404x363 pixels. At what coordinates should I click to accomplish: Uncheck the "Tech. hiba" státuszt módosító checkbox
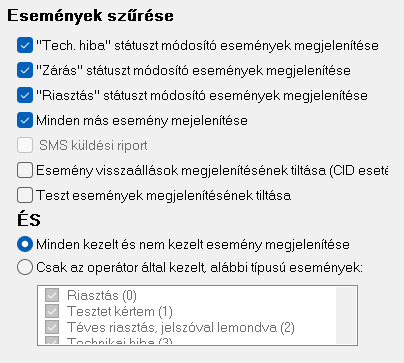25,45
